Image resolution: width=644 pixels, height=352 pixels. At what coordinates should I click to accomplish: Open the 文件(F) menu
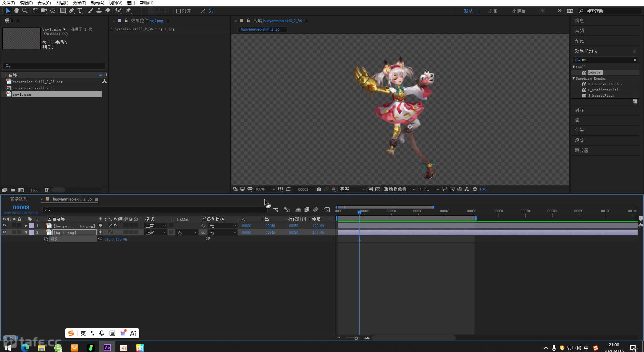pos(9,3)
